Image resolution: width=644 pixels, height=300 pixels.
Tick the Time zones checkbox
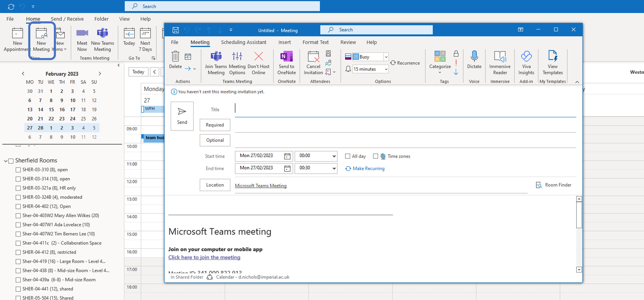pyautogui.click(x=375, y=156)
